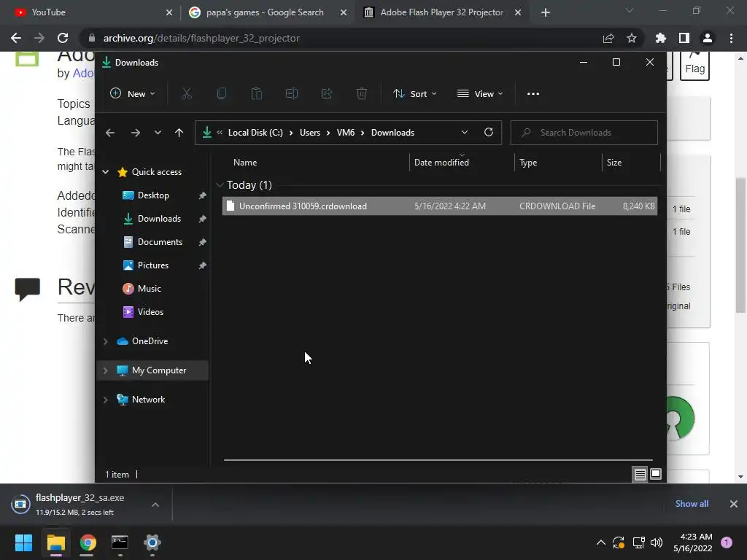
Task: Go back in File Explorer navigation
Action: click(110, 133)
